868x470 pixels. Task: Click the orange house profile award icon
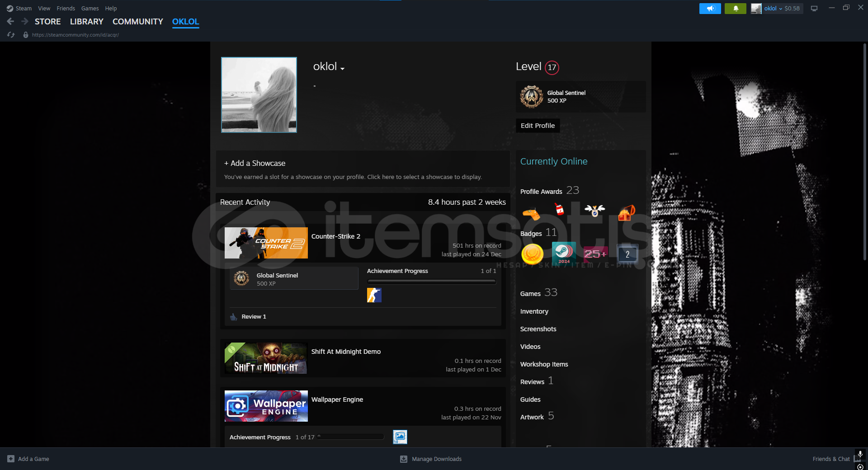pos(627,212)
